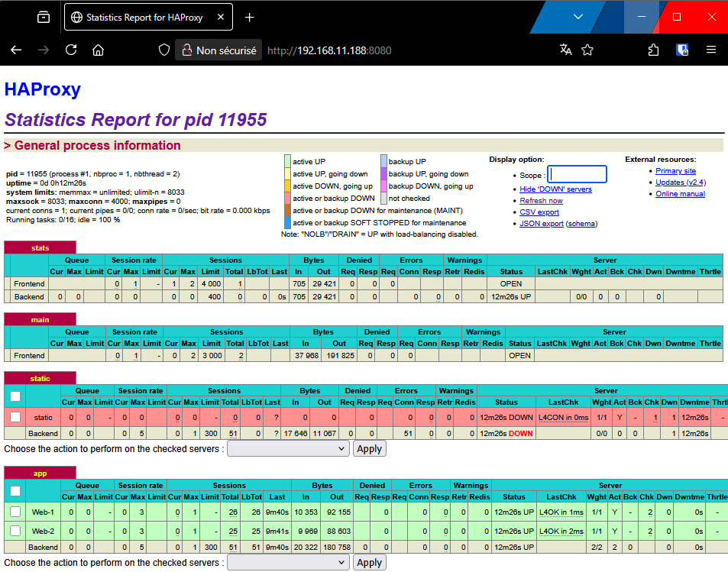This screenshot has height=572, width=728.
Task: Open the action dropdown for the static servers
Action: 288,448
